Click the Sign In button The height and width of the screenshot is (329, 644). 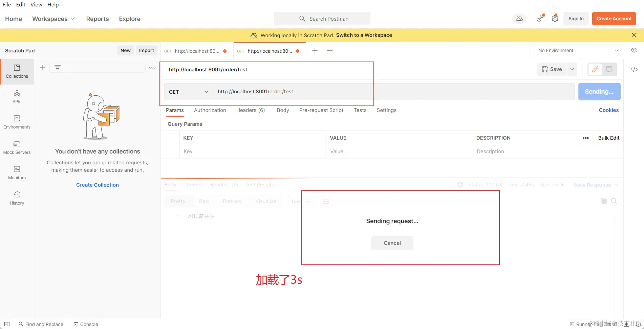[x=576, y=19]
